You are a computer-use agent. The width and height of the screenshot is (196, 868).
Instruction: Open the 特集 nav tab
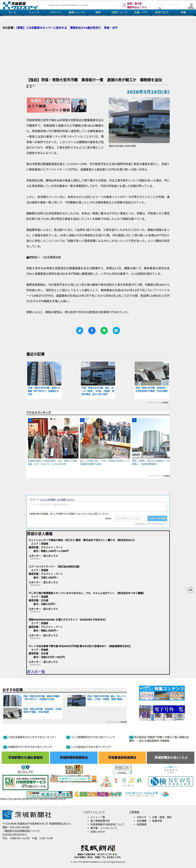coord(183,12)
